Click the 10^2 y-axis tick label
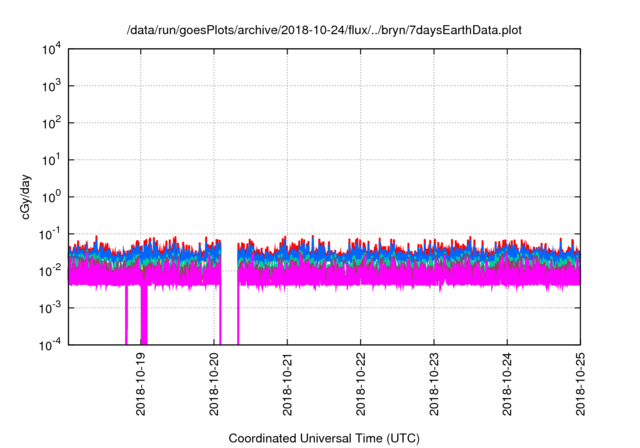 point(51,123)
